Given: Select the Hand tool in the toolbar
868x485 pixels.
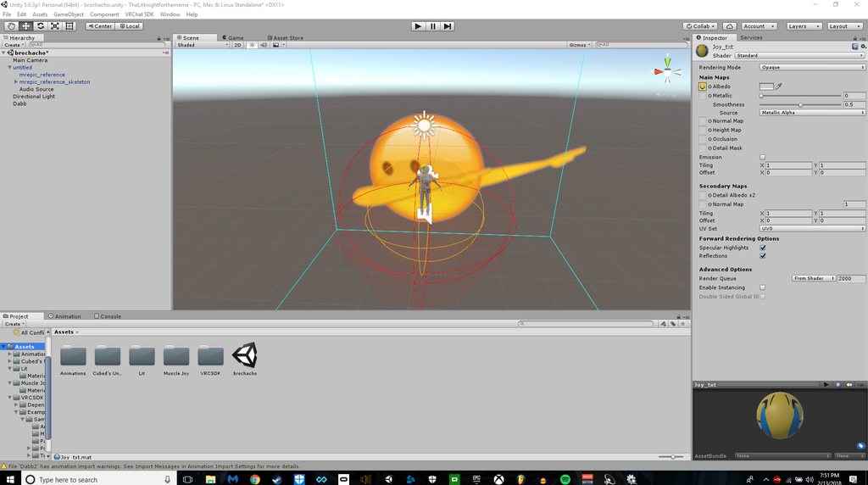Looking at the screenshot, I should click(11, 26).
